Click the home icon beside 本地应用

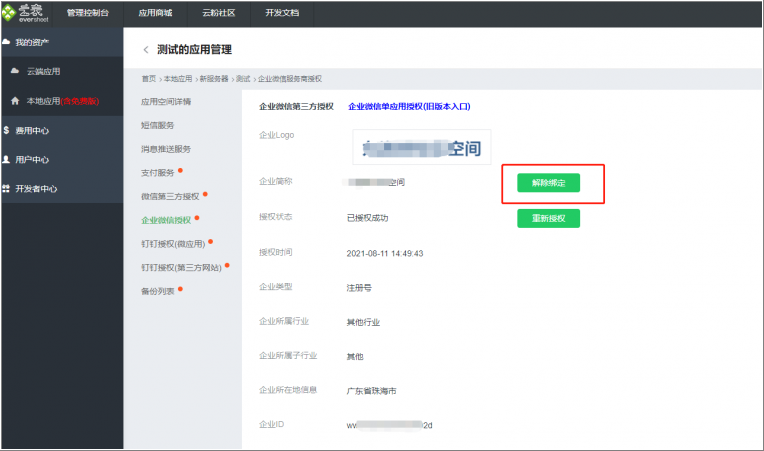click(x=15, y=101)
